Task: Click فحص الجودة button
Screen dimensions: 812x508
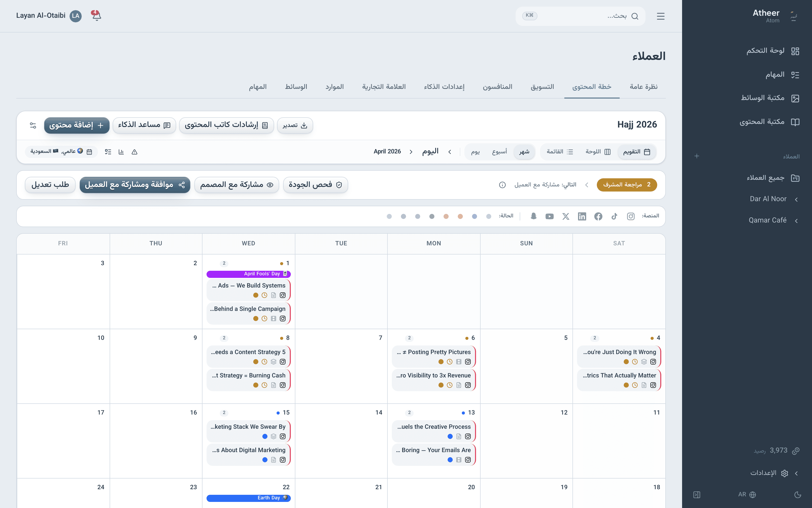Action: point(315,185)
